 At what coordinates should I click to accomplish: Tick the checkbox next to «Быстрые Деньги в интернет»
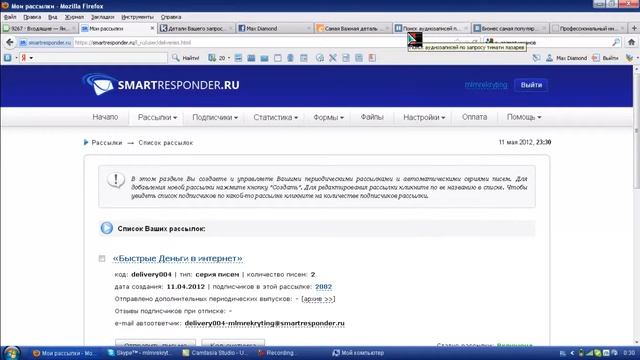pyautogui.click(x=102, y=258)
